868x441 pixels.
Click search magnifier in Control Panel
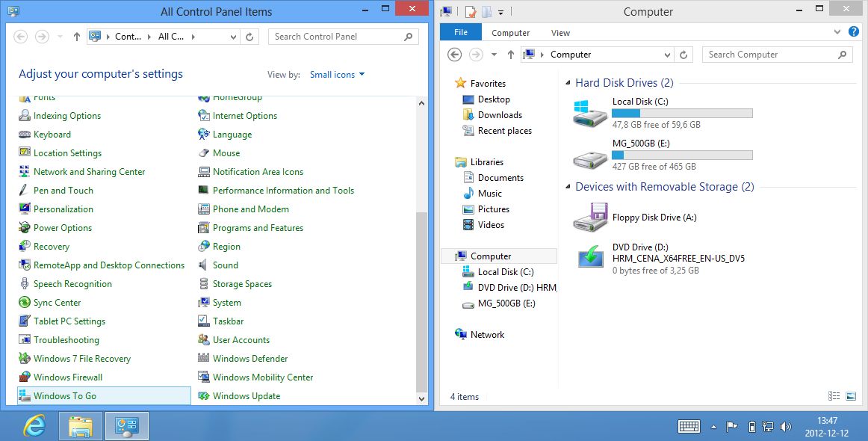tap(409, 37)
